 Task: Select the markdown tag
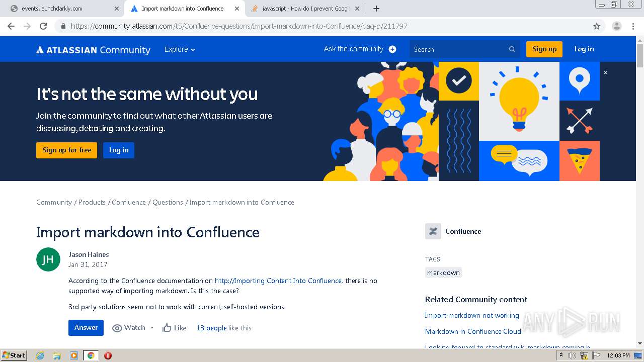(443, 273)
